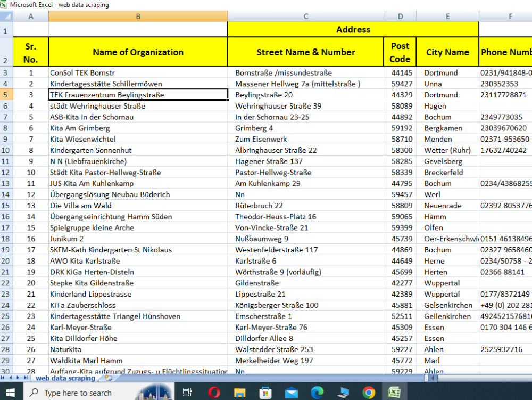Select city cell 'Herne'

coord(447,261)
